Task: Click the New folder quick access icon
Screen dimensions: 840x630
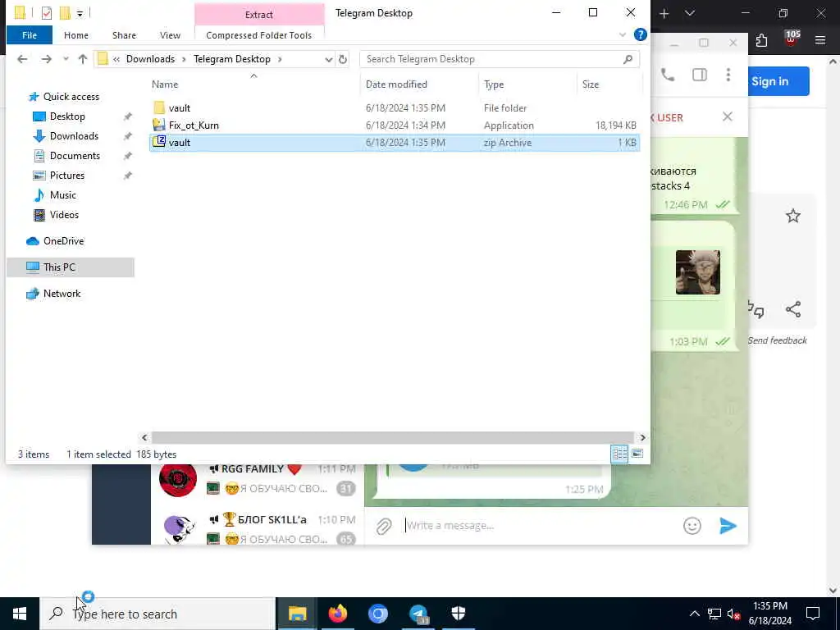Action: click(x=65, y=13)
